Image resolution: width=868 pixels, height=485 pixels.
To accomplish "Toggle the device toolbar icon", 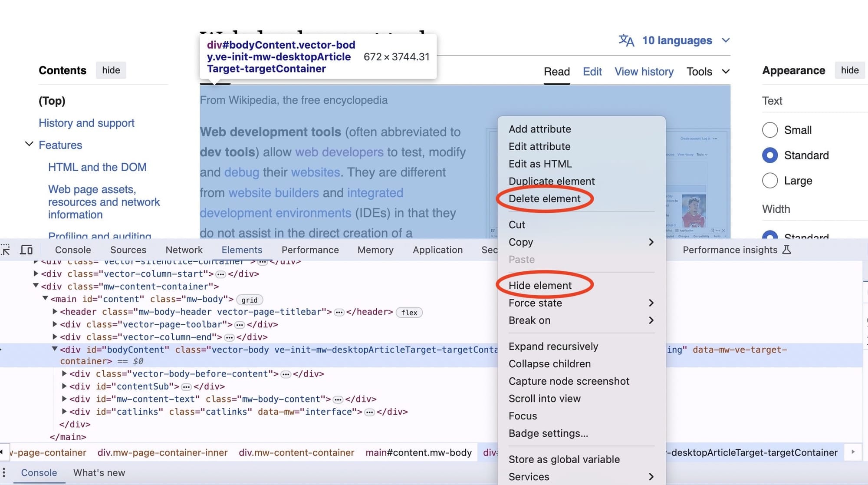I will tap(26, 250).
